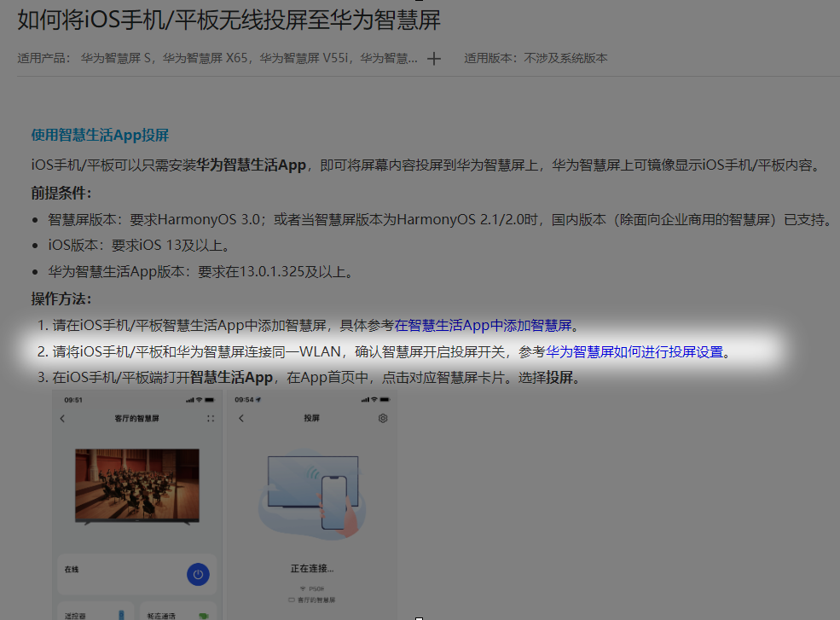Click bullet iOS版本：要求iOS 13及以上
This screenshot has width=840, height=620.
pyautogui.click(x=139, y=246)
